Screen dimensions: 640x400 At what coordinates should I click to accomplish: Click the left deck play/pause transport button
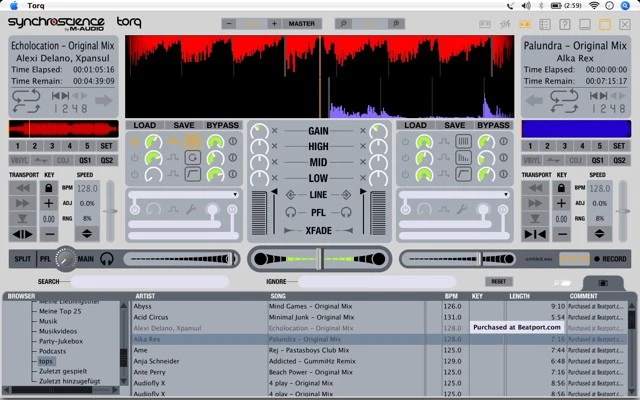pyautogui.click(x=23, y=233)
